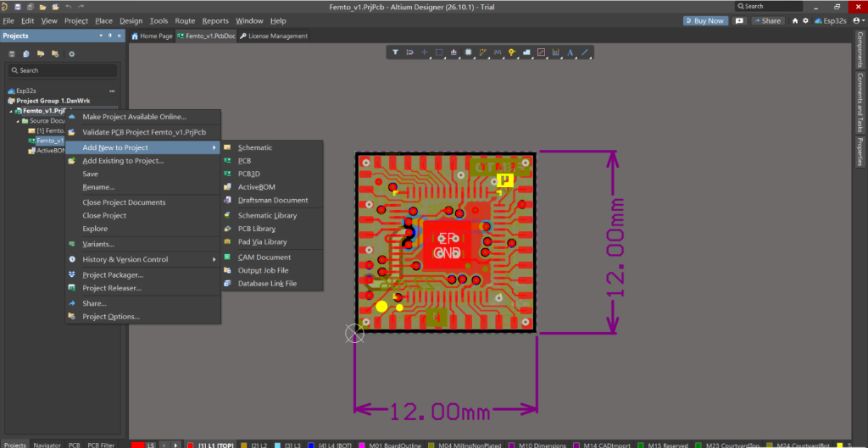Click the Redo arrow in title bar
Viewport: 868px width, 448px height.
click(x=81, y=7)
